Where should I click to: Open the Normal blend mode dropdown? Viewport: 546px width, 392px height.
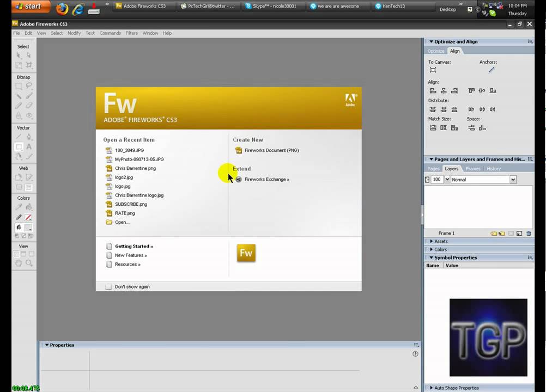513,180
